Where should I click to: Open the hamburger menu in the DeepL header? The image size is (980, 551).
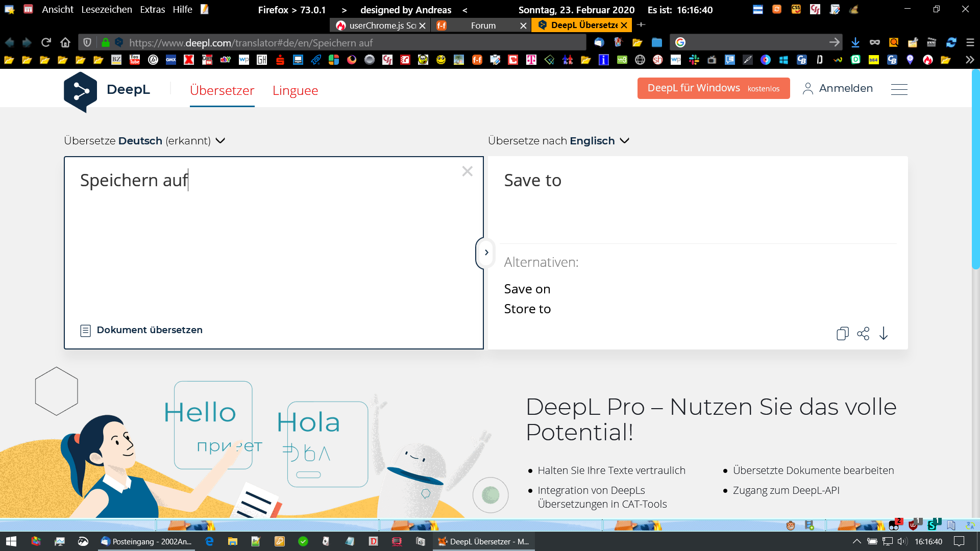899,89
